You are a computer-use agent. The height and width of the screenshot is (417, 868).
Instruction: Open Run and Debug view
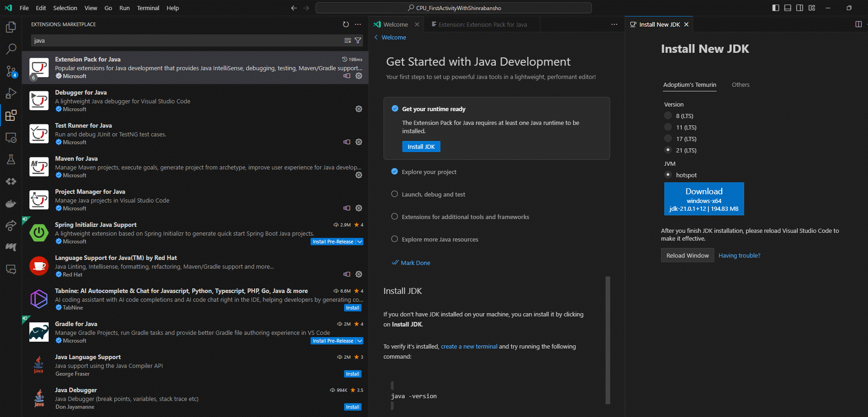pos(11,93)
